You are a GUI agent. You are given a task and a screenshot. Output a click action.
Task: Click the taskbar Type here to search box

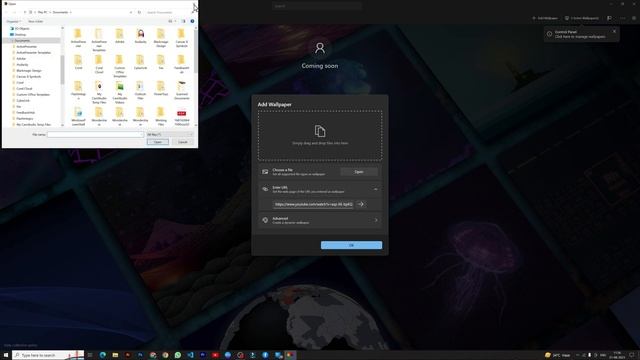48,355
